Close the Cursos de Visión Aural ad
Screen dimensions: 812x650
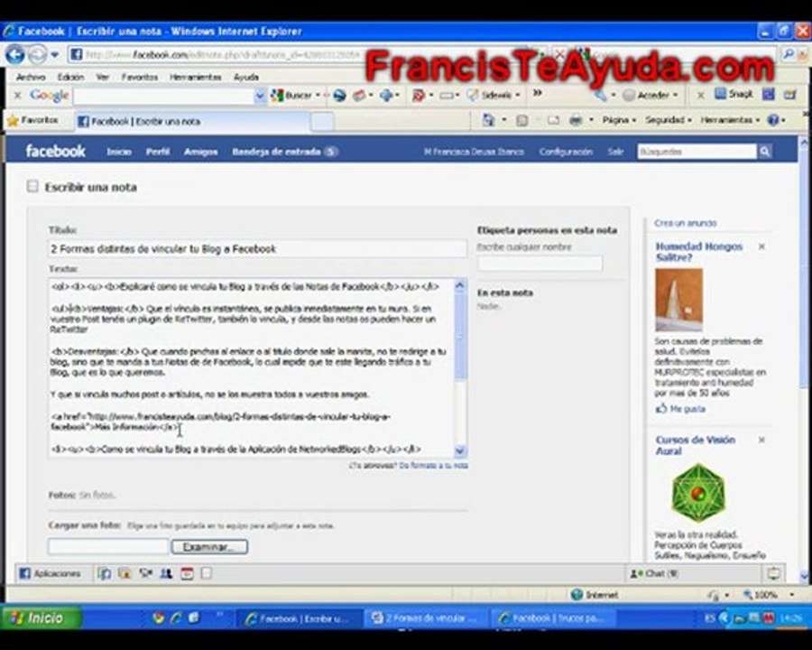click(761, 440)
